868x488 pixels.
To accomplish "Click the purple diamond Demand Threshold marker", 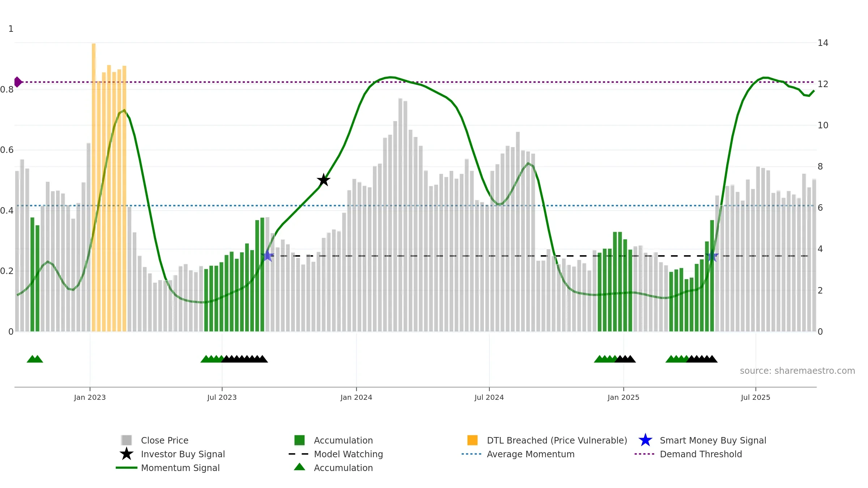I will pyautogui.click(x=18, y=82).
